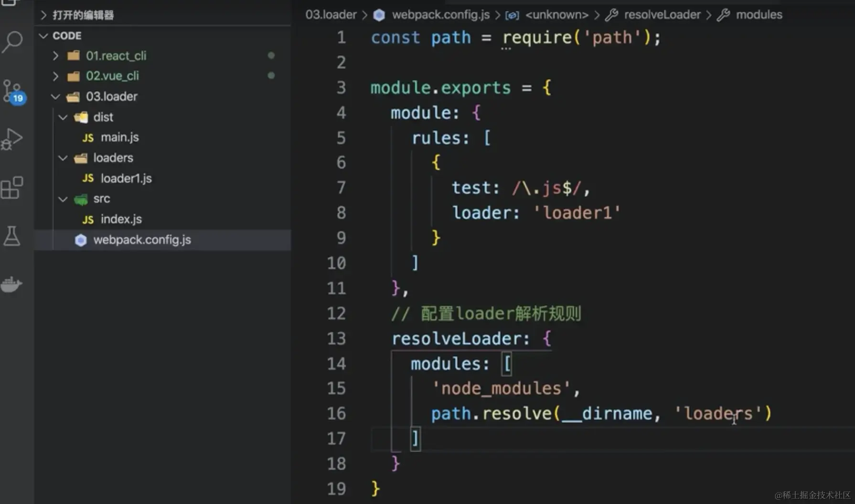The image size is (855, 504).
Task: Click the webpack icon in the breadcrumb
Action: tap(379, 15)
